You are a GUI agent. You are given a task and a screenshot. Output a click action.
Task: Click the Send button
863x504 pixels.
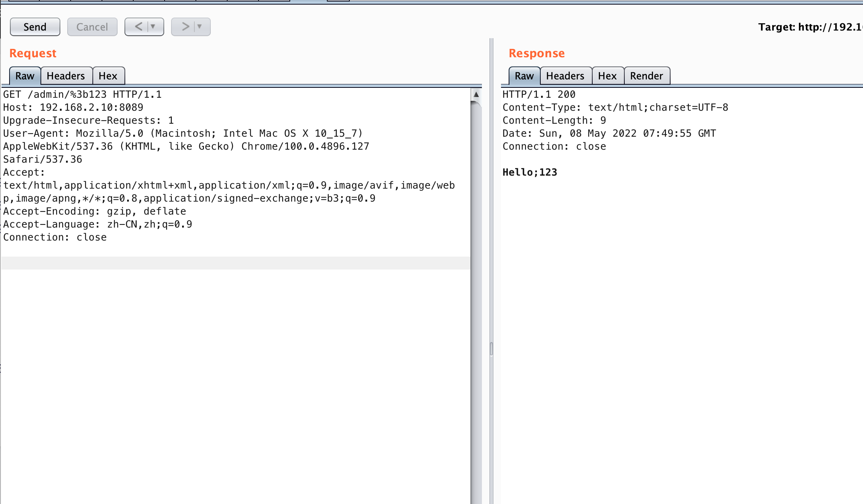35,27
